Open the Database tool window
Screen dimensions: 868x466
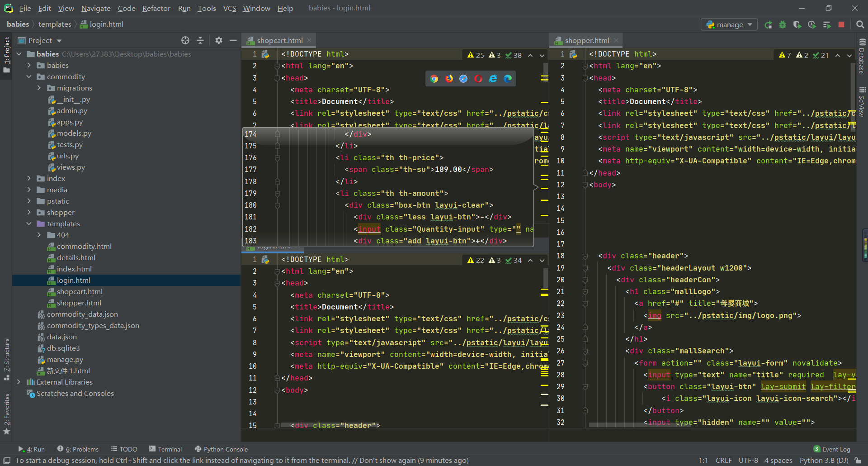(862, 55)
